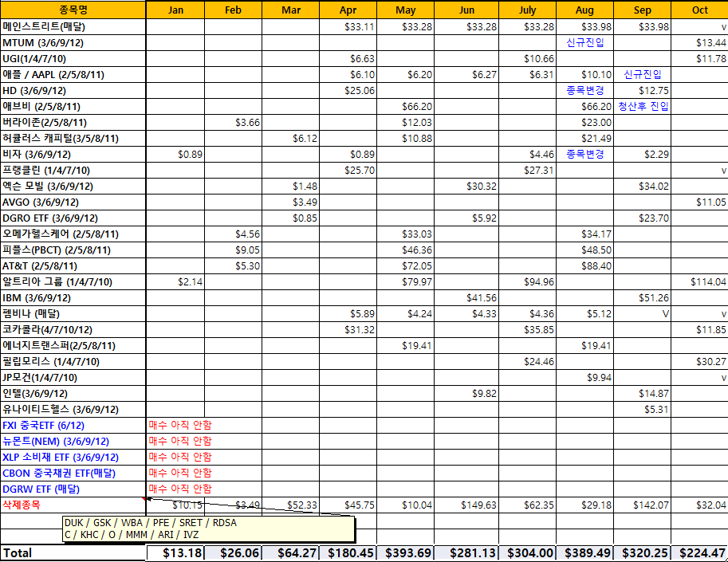The width and height of the screenshot is (728, 562).
Task: Select the 애플 / AAPL row label
Action: [73, 74]
